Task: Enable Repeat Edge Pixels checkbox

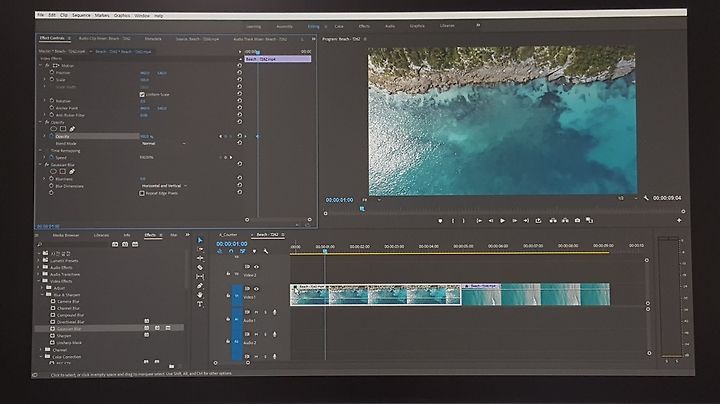Action: pyautogui.click(x=142, y=193)
